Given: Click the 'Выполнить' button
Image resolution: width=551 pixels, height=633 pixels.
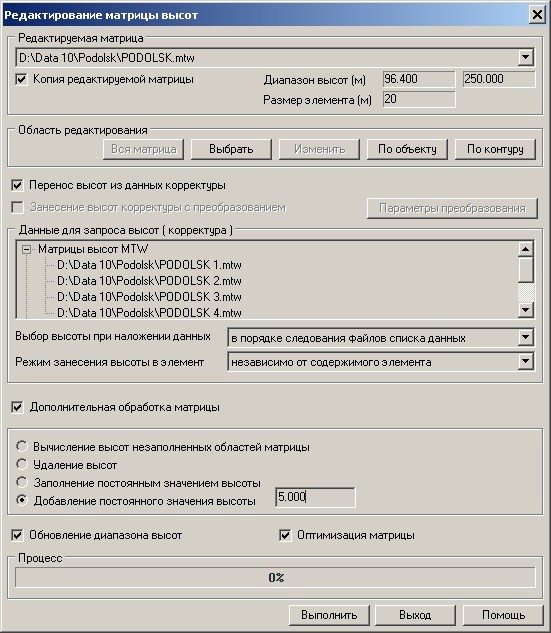Looking at the screenshot, I should [x=329, y=615].
